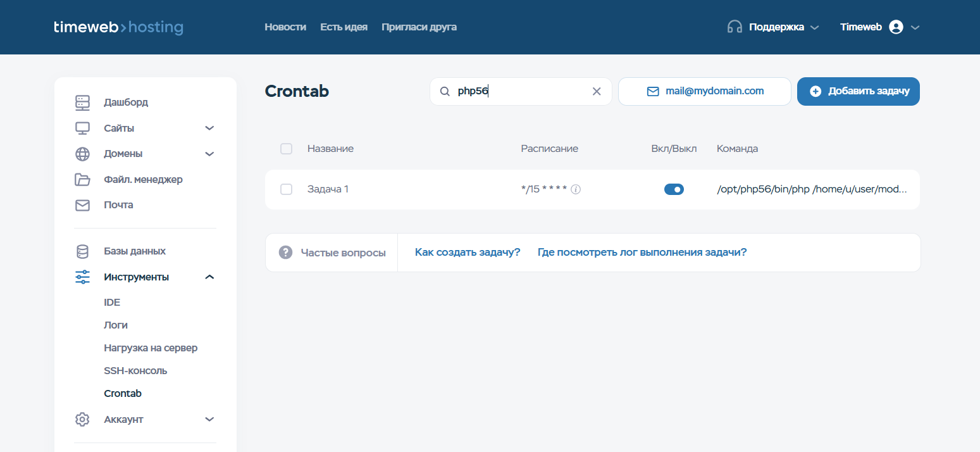980x452 pixels.
Task: Click the headphones support icon
Action: click(735, 27)
